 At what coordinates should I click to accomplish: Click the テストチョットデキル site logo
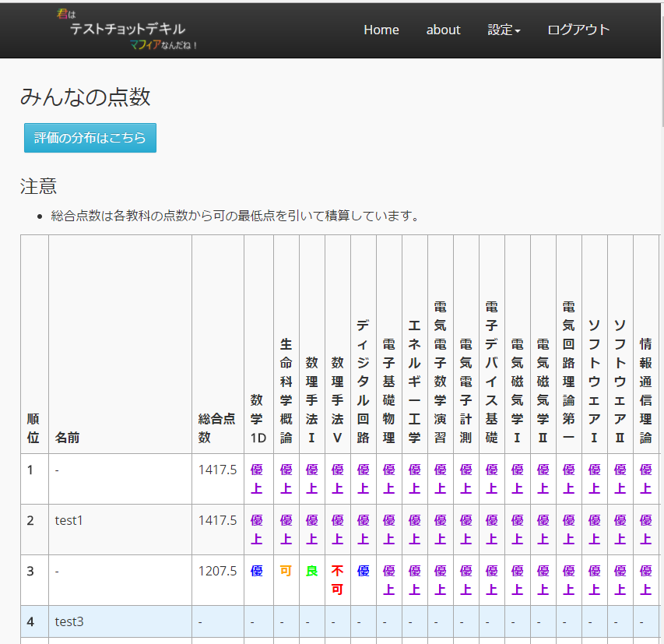(127, 30)
